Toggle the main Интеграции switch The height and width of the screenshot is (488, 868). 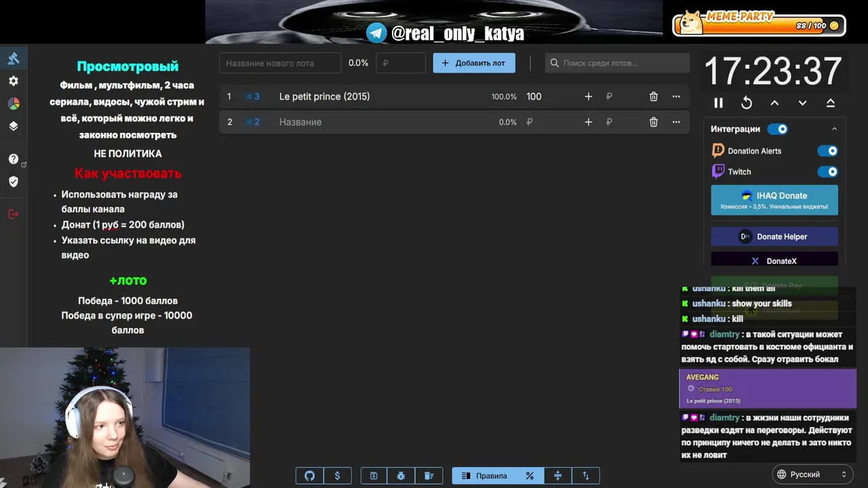tap(778, 129)
